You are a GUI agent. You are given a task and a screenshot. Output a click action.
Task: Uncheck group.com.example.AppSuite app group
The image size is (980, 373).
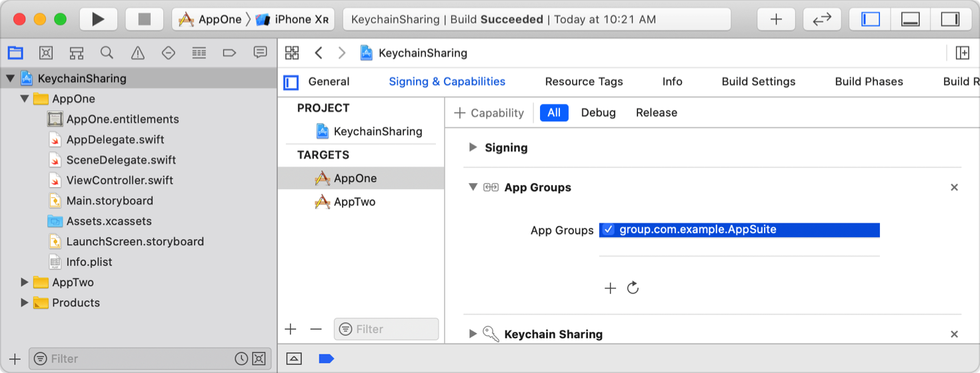[x=608, y=230]
